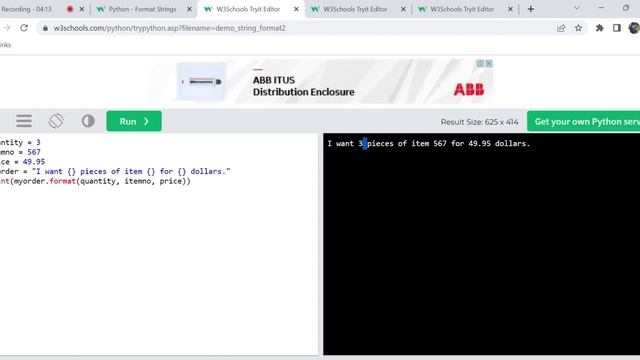Share this page via the share icon
This screenshot has height=360, width=640.
point(561,28)
